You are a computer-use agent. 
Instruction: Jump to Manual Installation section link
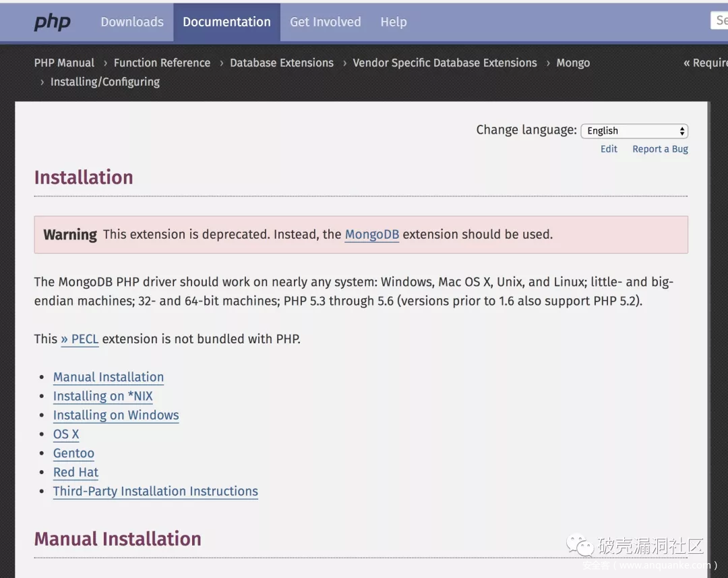coord(108,377)
